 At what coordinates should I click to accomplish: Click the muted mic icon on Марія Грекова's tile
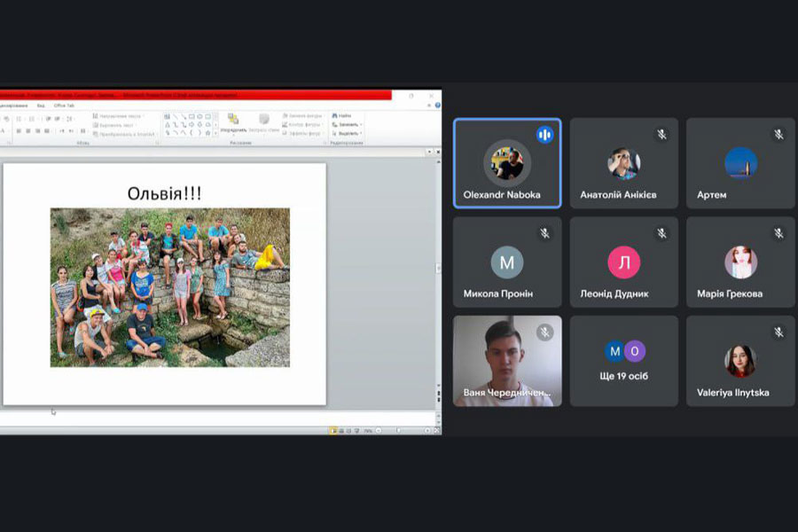(x=778, y=233)
